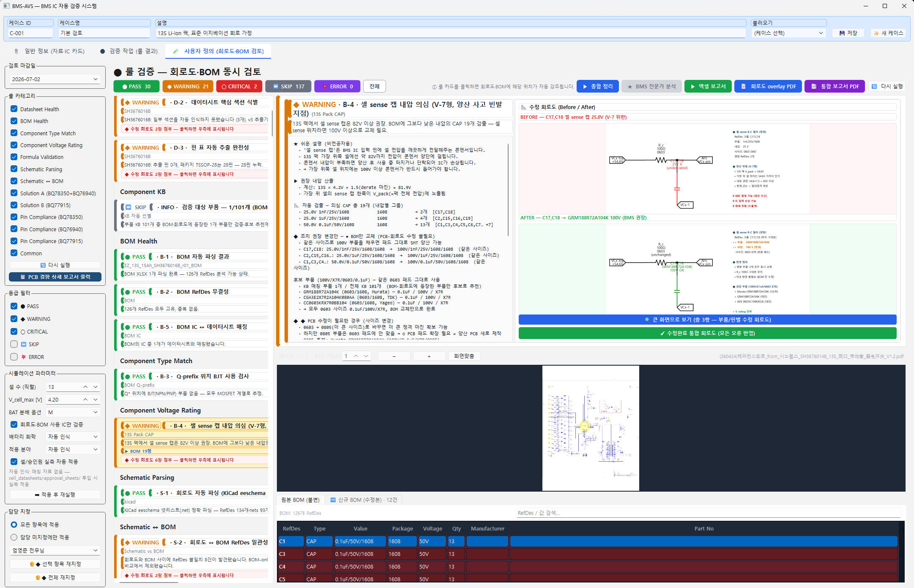Toggle Pin Compliance (BQ77915) checkbox
Screen dimensions: 914x588
tap(14, 241)
